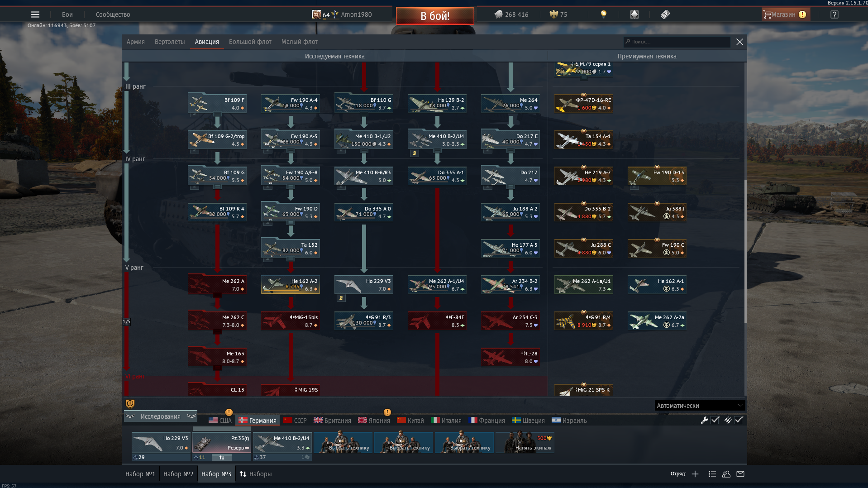Screen dimensions: 868x488
Task: Open the Магазин shop button
Action: (786, 14)
